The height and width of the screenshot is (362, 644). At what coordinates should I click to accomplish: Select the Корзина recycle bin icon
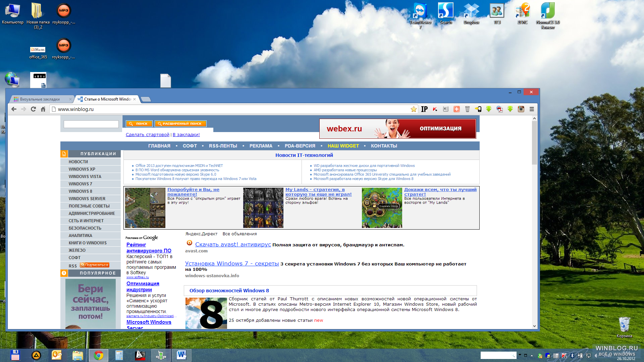click(x=624, y=327)
